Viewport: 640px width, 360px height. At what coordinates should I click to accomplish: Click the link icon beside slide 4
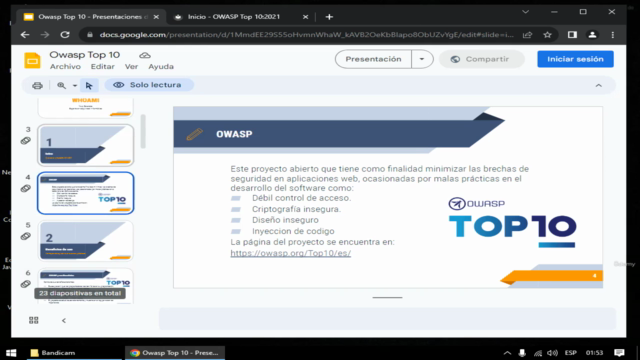[26, 189]
